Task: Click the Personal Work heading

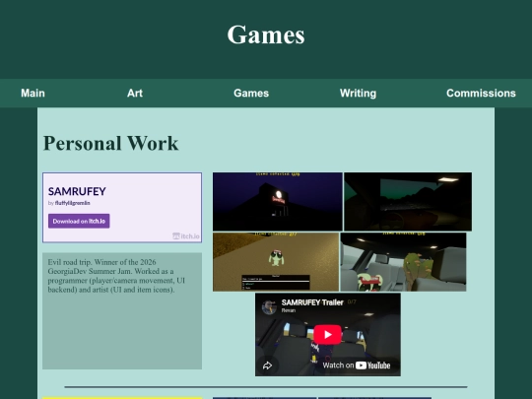Action: click(x=110, y=143)
